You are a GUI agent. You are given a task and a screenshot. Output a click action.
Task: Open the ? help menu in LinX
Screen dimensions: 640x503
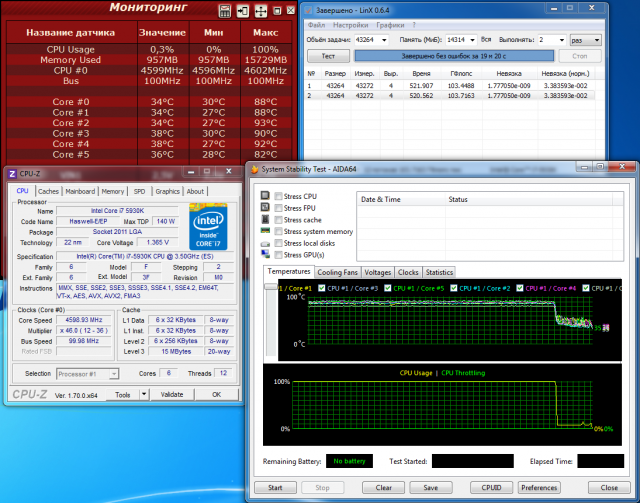point(414,25)
